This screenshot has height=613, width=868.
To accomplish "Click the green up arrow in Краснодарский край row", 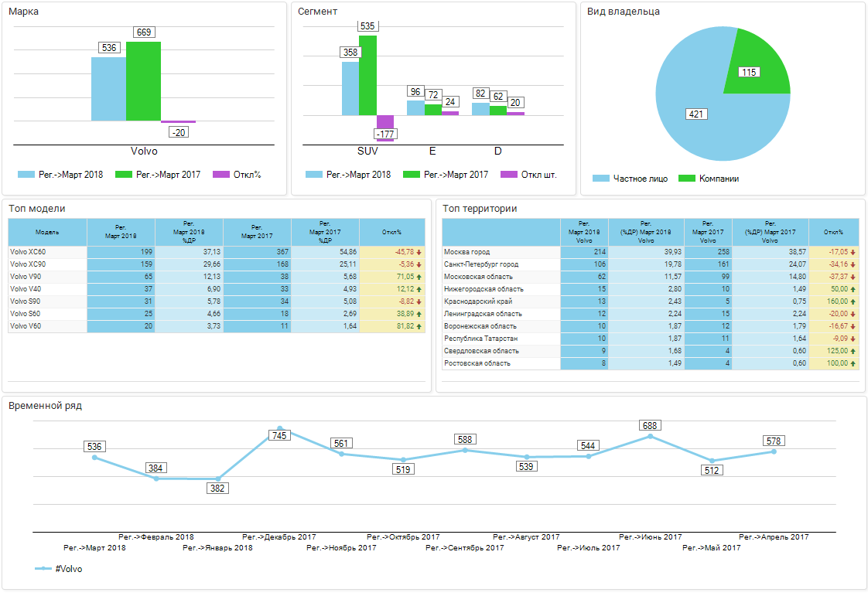I will pyautogui.click(x=853, y=301).
